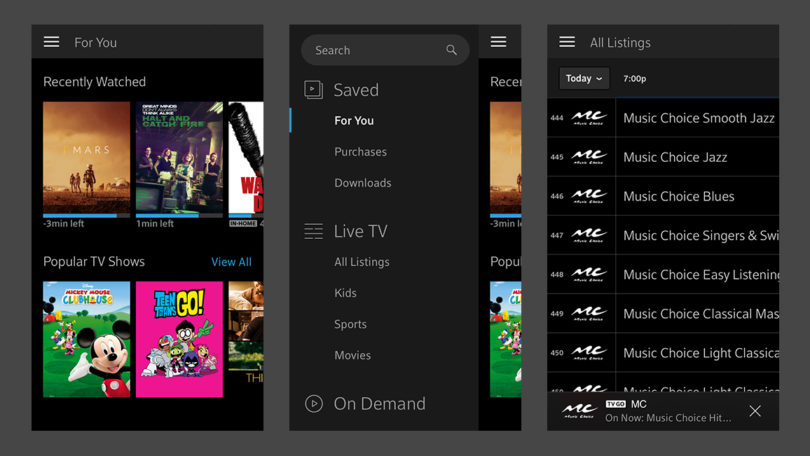The image size is (810, 456).
Task: Click the TV GO badge in bottom bar
Action: (615, 404)
